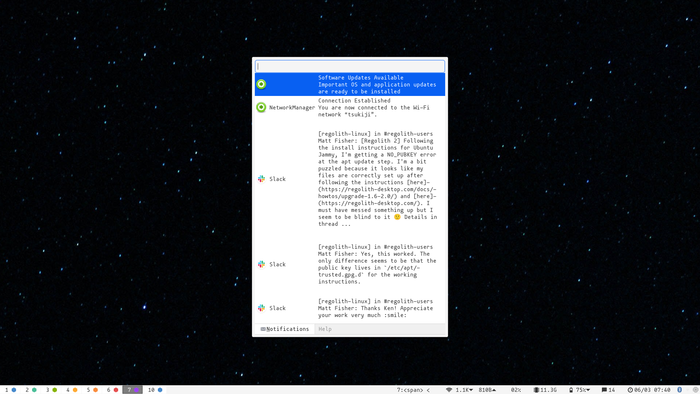Switch to the Notifications tab
Screen dimensions: 700x394
click(x=285, y=329)
